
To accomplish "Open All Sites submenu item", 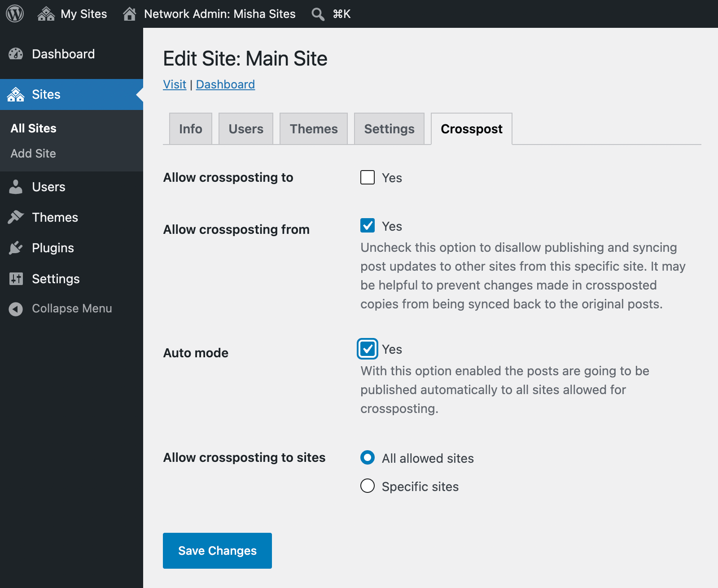I will coord(34,128).
